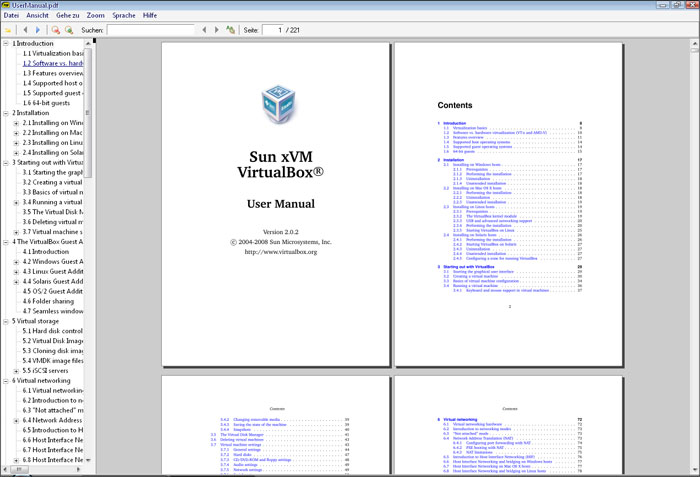Click the Seite page number field
This screenshot has height=477, width=700.
tap(272, 30)
